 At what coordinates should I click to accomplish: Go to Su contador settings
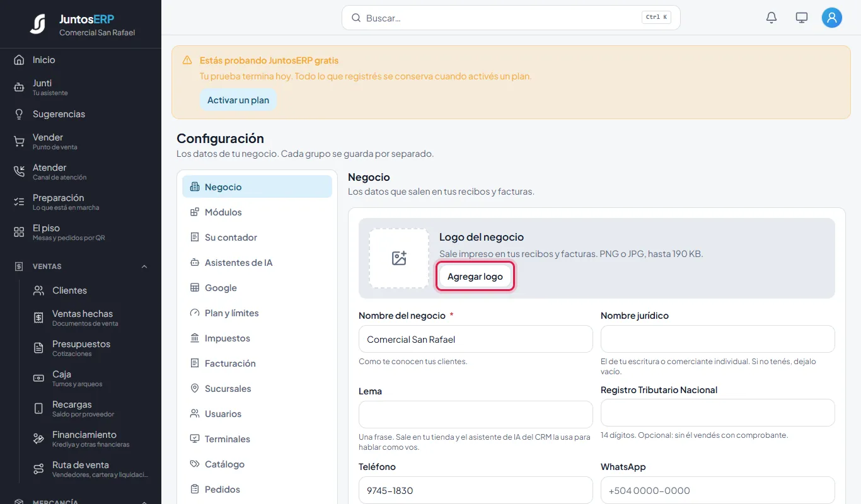pos(257,238)
